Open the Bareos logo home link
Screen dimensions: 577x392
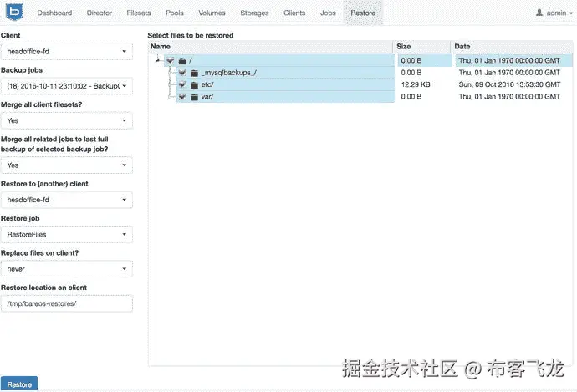[14, 12]
